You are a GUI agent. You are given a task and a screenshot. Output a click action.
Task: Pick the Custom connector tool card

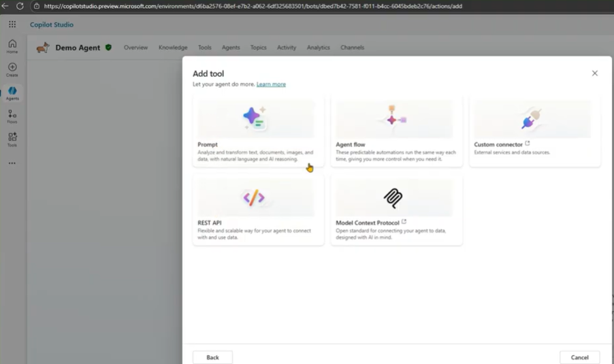(x=534, y=131)
